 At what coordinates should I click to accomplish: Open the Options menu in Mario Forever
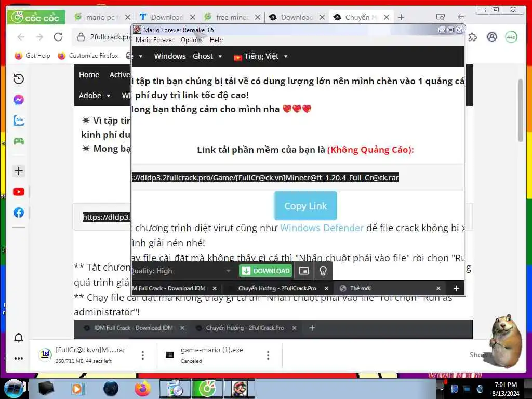pyautogui.click(x=192, y=40)
